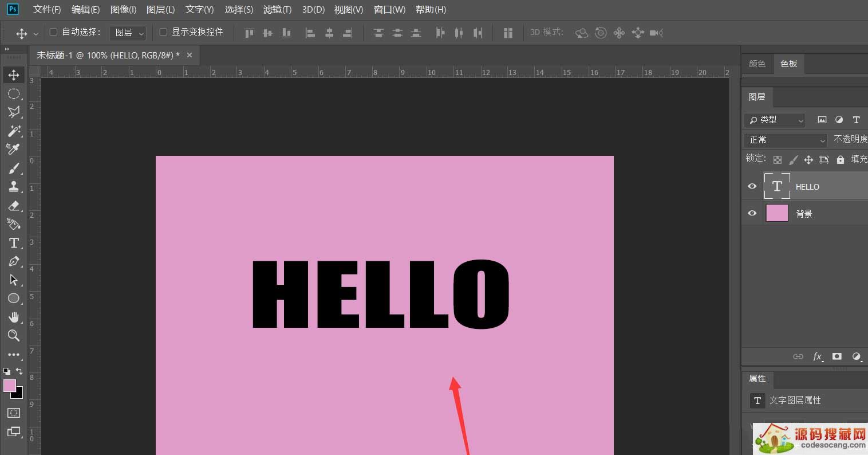Open the 正常 blend mode dropdown
This screenshot has height=455, width=868.
coord(786,140)
